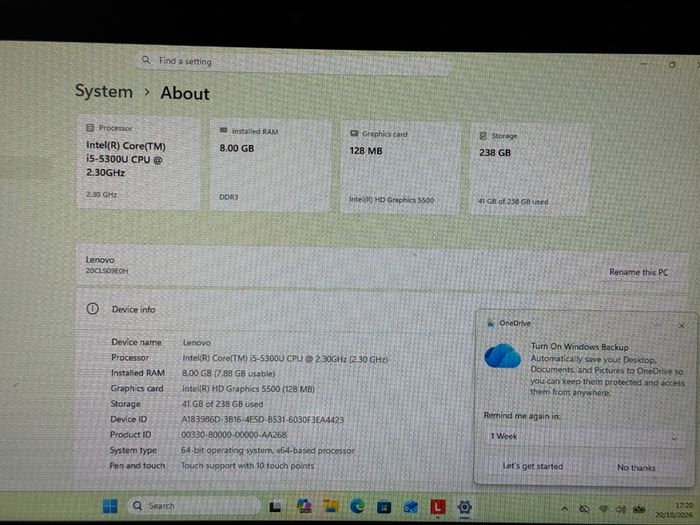Launch Microsoft Edge from the taskbar
This screenshot has width=700, height=525.
pyautogui.click(x=357, y=506)
